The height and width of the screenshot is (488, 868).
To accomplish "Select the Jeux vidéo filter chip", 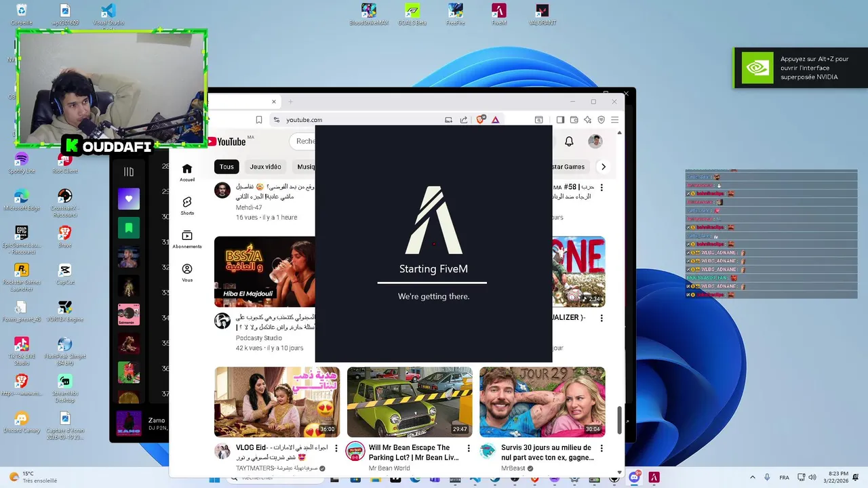I will point(265,167).
